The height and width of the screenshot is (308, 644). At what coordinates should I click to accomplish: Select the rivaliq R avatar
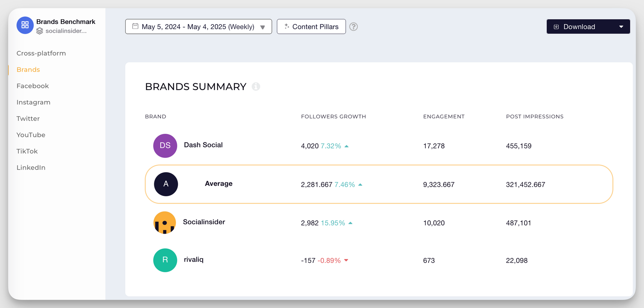(x=165, y=260)
